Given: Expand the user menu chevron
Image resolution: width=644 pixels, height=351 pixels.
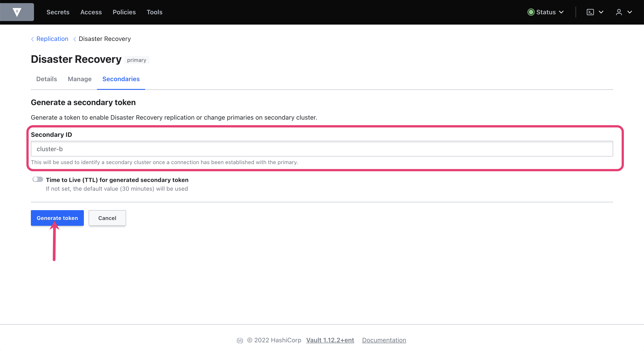Looking at the screenshot, I should coord(630,12).
